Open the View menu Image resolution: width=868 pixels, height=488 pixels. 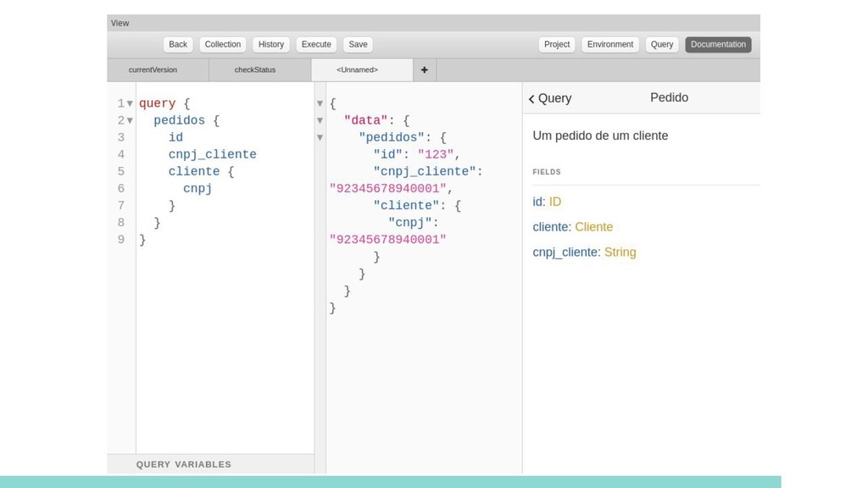(120, 23)
